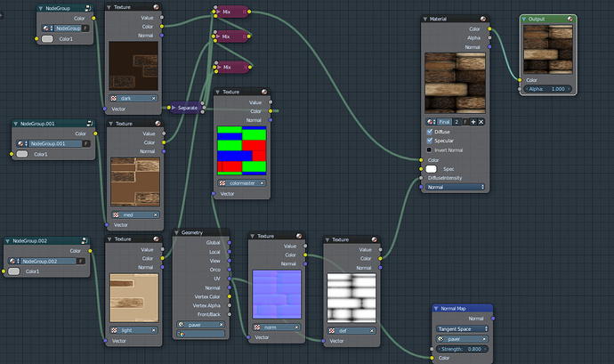Adjust Strength slider in Normal Map node
The width and height of the screenshot is (614, 364).
click(x=462, y=349)
